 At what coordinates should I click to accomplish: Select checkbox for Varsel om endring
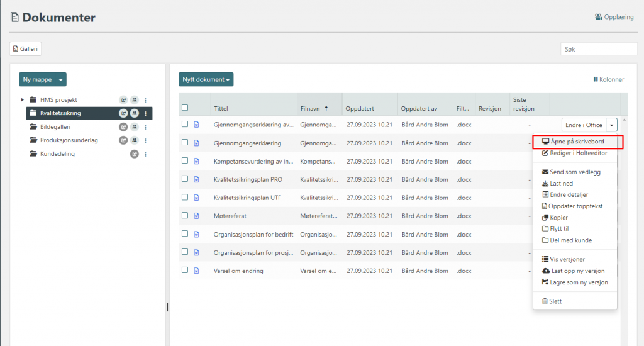pyautogui.click(x=185, y=270)
